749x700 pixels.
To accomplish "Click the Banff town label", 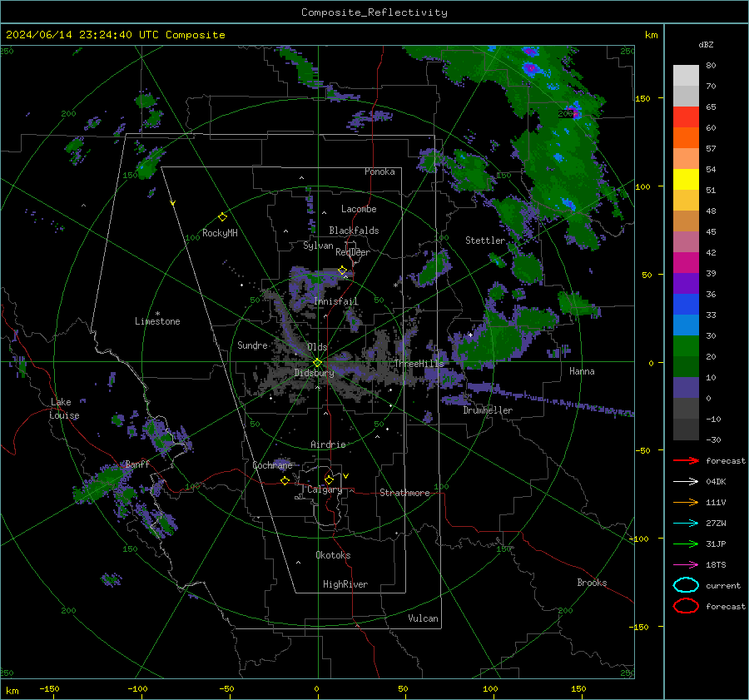I will tap(137, 464).
